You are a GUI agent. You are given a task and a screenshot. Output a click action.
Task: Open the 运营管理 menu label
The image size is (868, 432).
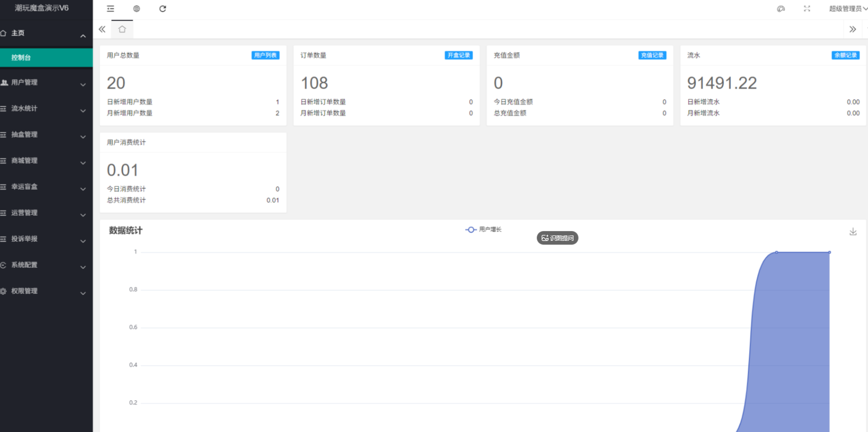[25, 213]
